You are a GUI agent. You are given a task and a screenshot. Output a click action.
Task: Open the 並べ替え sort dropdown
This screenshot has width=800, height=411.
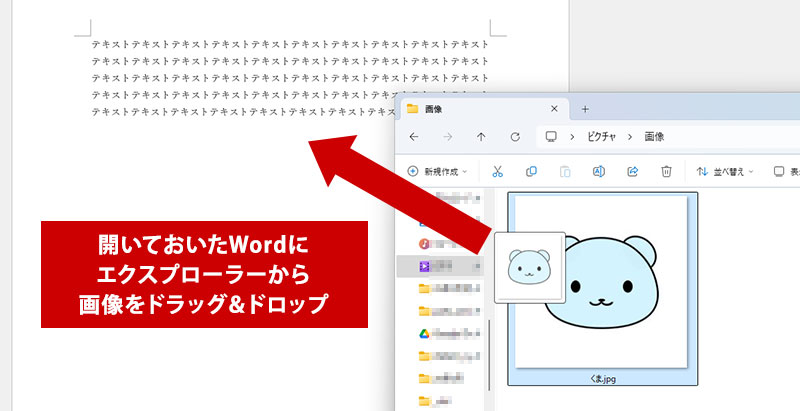click(x=725, y=171)
